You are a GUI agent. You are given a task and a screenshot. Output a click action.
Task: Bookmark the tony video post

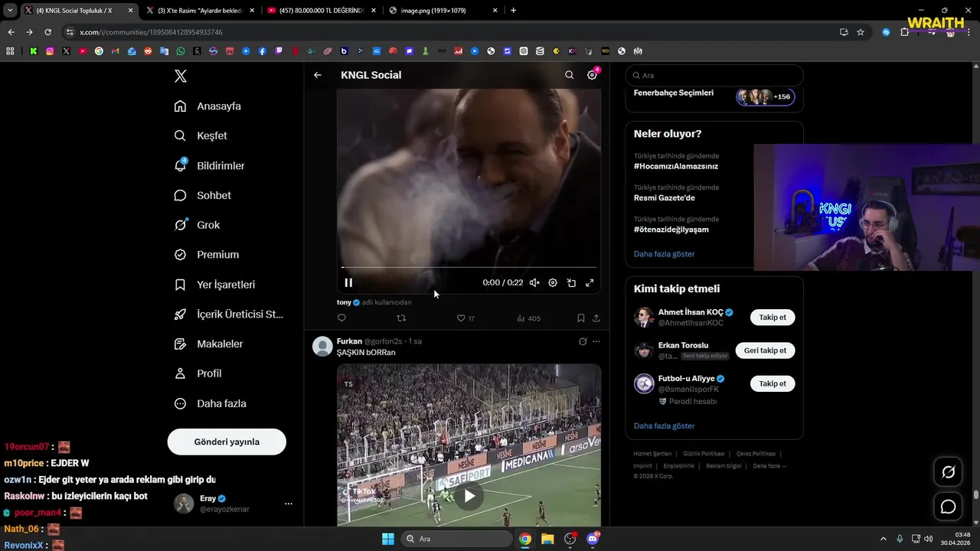tap(581, 318)
